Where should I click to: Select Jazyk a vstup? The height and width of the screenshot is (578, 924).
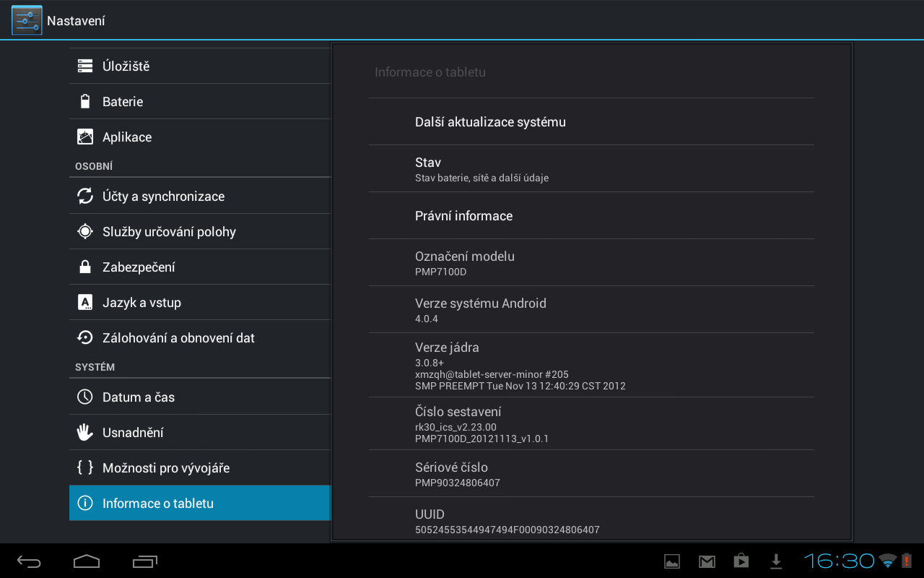point(199,303)
